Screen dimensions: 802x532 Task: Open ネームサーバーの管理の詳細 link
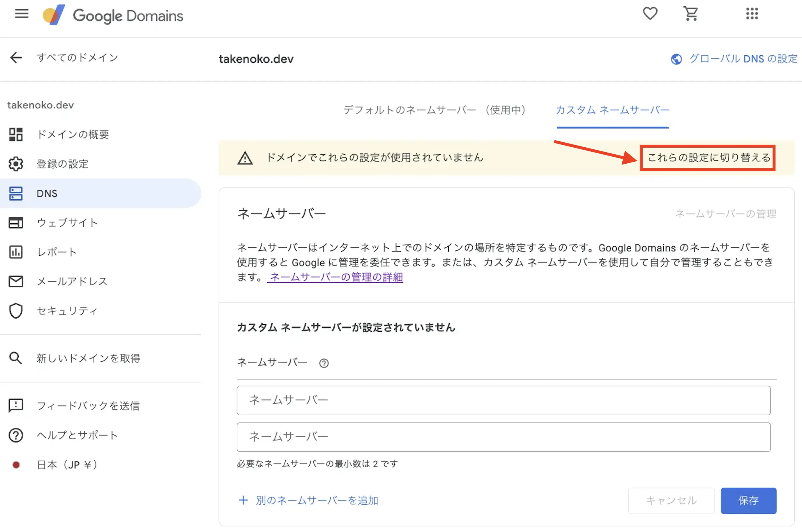pyautogui.click(x=335, y=277)
